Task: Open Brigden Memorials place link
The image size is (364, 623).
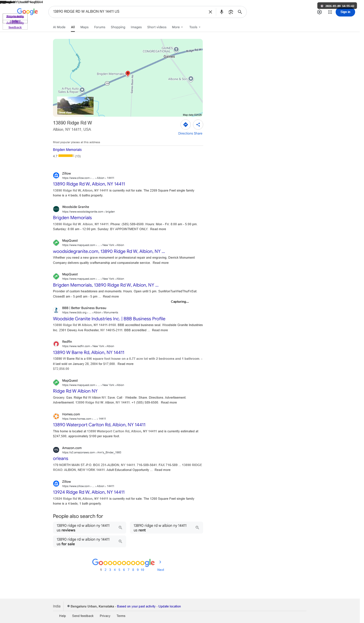Action: [67, 150]
